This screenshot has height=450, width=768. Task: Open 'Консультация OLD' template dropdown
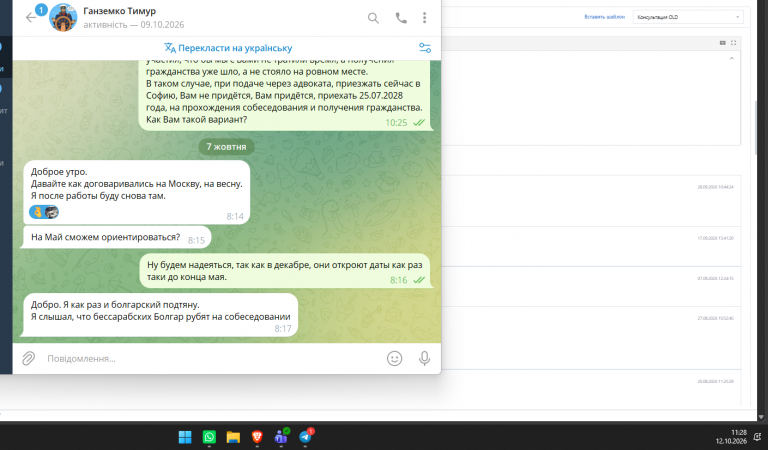(x=688, y=17)
